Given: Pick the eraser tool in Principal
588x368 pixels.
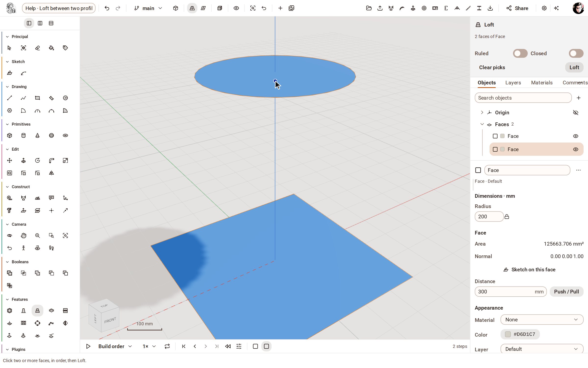Looking at the screenshot, I should 37,48.
